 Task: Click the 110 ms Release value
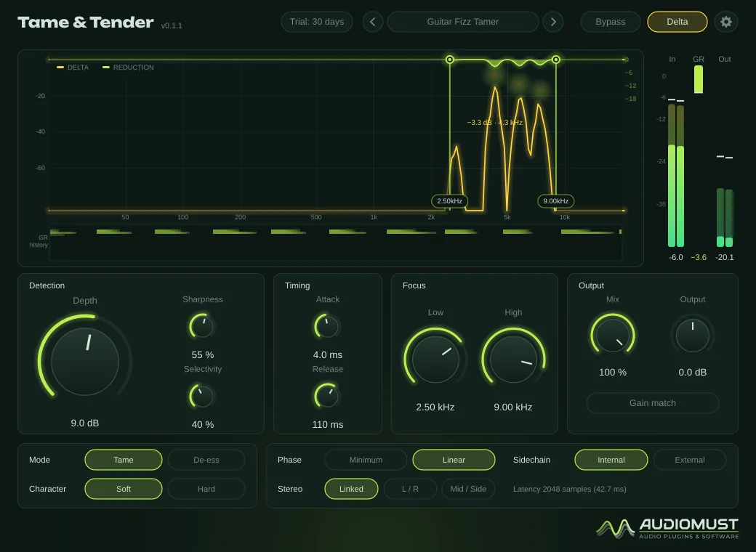coord(328,425)
